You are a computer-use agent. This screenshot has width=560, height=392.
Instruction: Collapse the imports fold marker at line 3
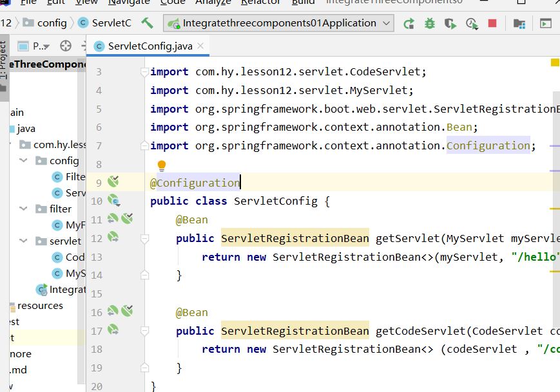(x=144, y=71)
